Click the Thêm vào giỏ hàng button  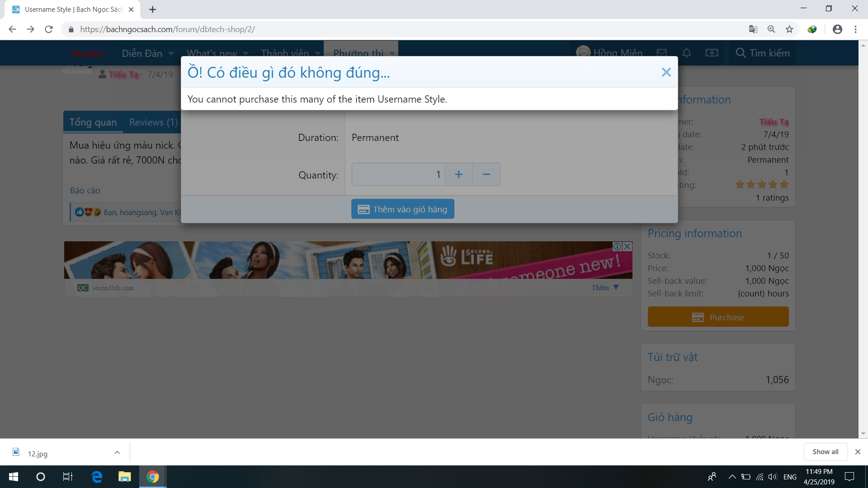coord(402,209)
